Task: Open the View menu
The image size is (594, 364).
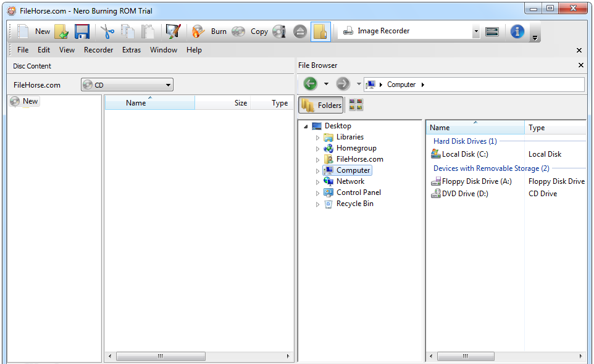Action: (67, 50)
